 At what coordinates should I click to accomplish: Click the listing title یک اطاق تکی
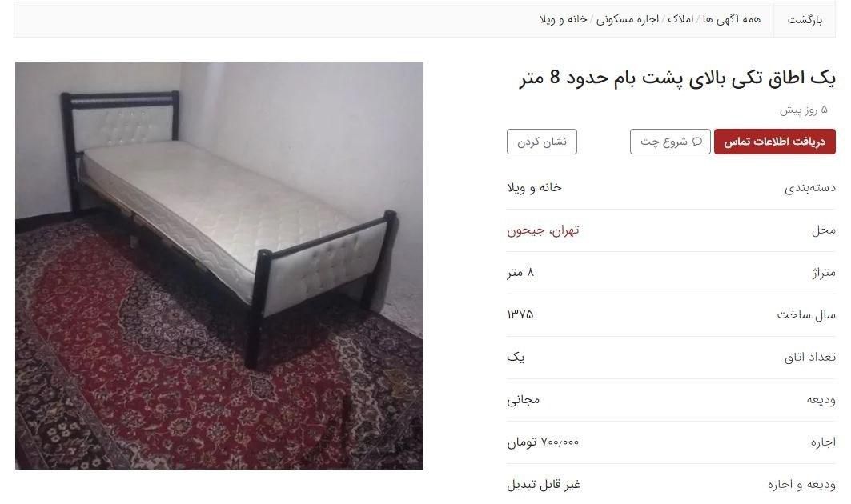[x=677, y=78]
